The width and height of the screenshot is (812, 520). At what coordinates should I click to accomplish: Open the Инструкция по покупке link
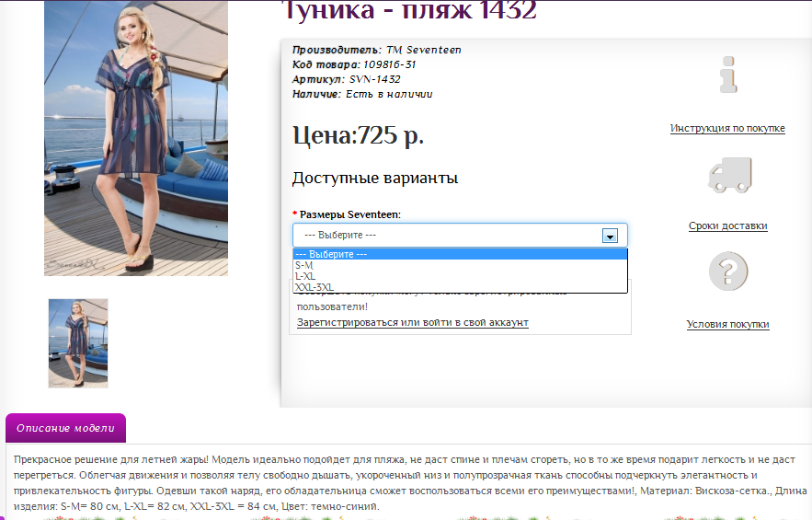727,128
